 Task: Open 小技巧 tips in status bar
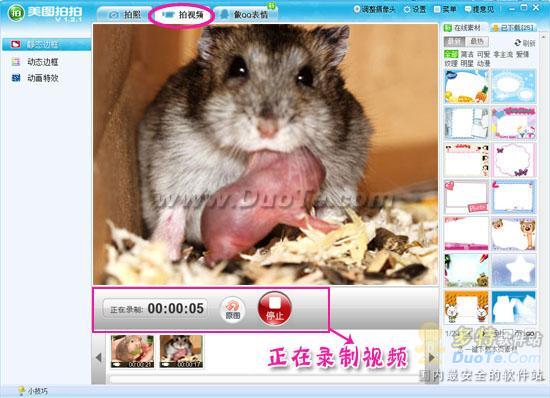pyautogui.click(x=33, y=391)
